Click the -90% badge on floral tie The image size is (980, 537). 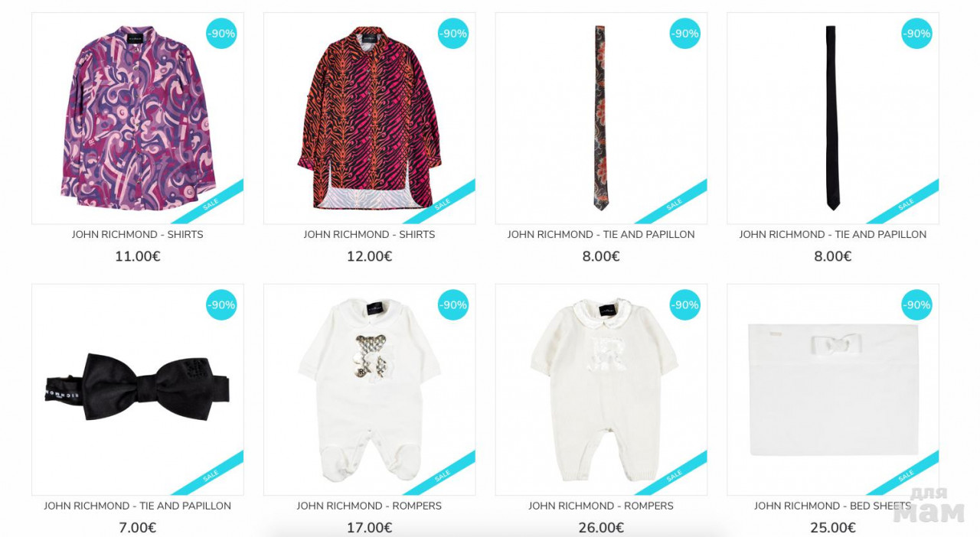pos(685,34)
